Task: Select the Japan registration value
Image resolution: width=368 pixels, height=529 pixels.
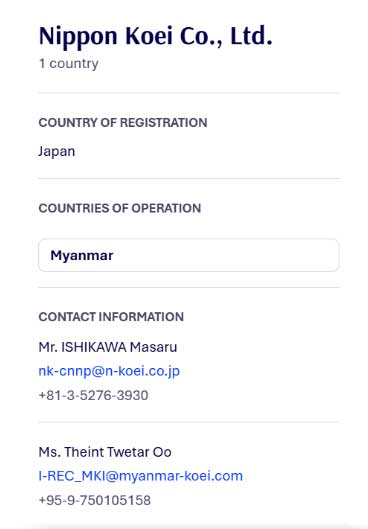Action: coord(57,151)
